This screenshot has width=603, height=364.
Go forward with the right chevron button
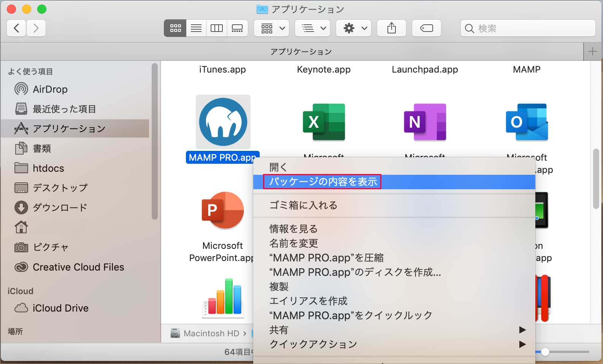pos(36,28)
